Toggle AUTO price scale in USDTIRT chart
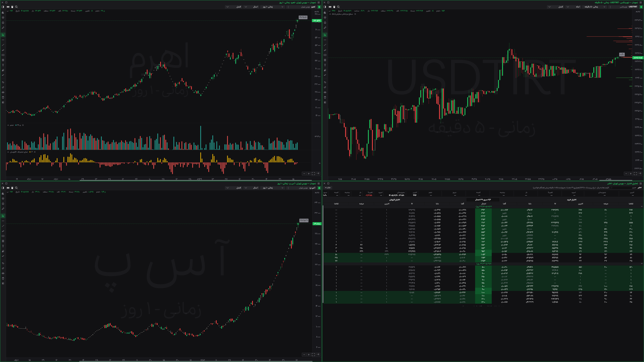The image size is (644, 362). (x=638, y=12)
